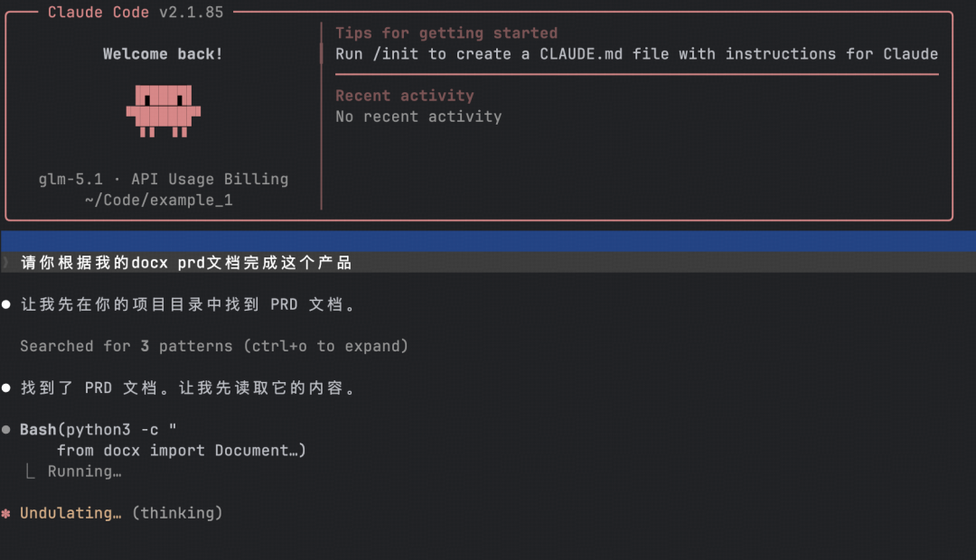Click the white bullet before 让我先在你的项目目录中找到

pyautogui.click(x=6, y=305)
